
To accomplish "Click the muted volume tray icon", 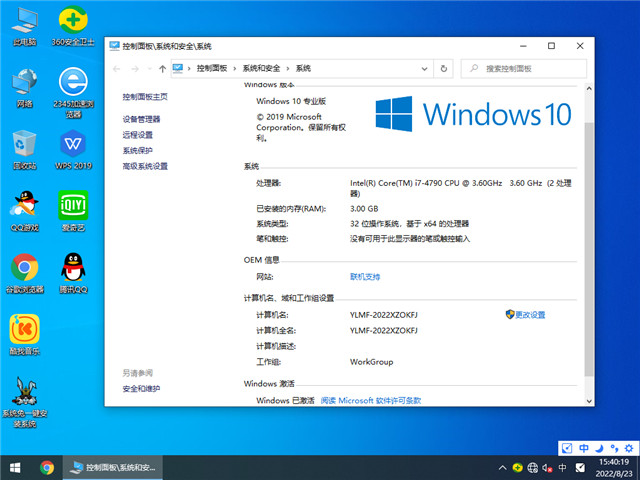I will [547, 468].
